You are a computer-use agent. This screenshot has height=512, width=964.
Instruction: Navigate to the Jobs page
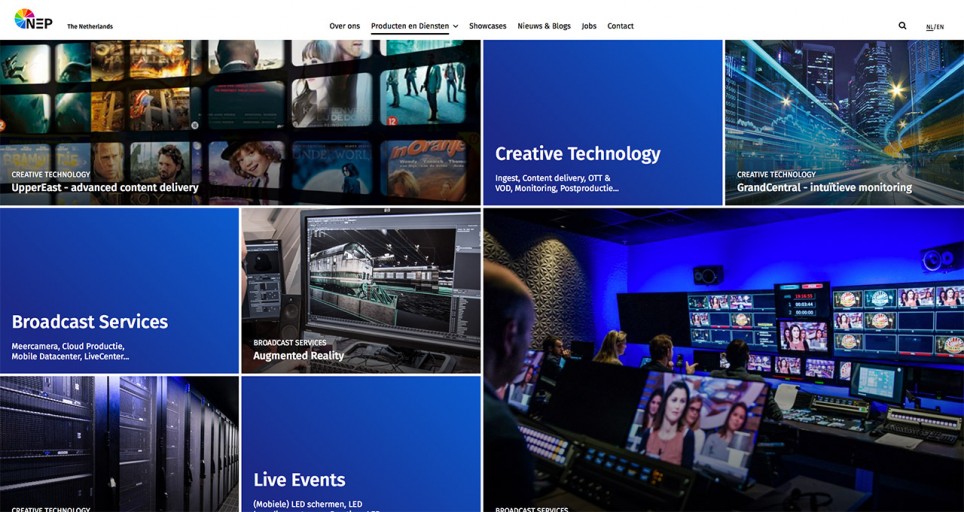(589, 26)
